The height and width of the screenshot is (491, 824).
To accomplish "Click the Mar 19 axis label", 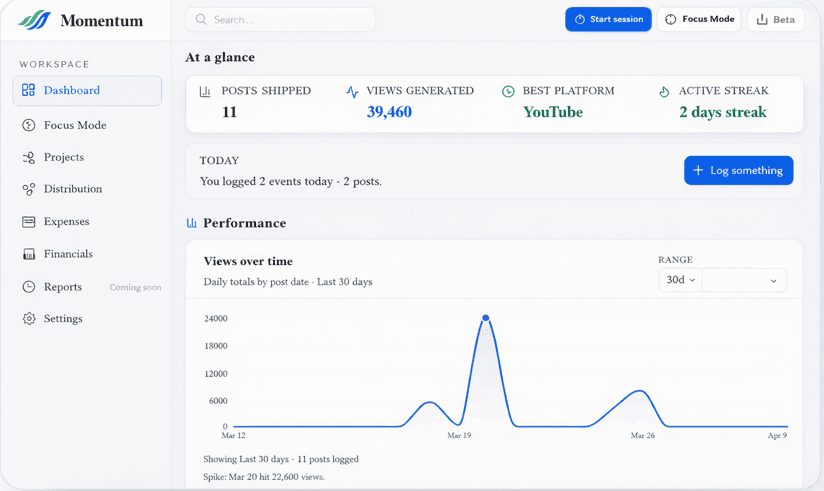I will point(459,435).
